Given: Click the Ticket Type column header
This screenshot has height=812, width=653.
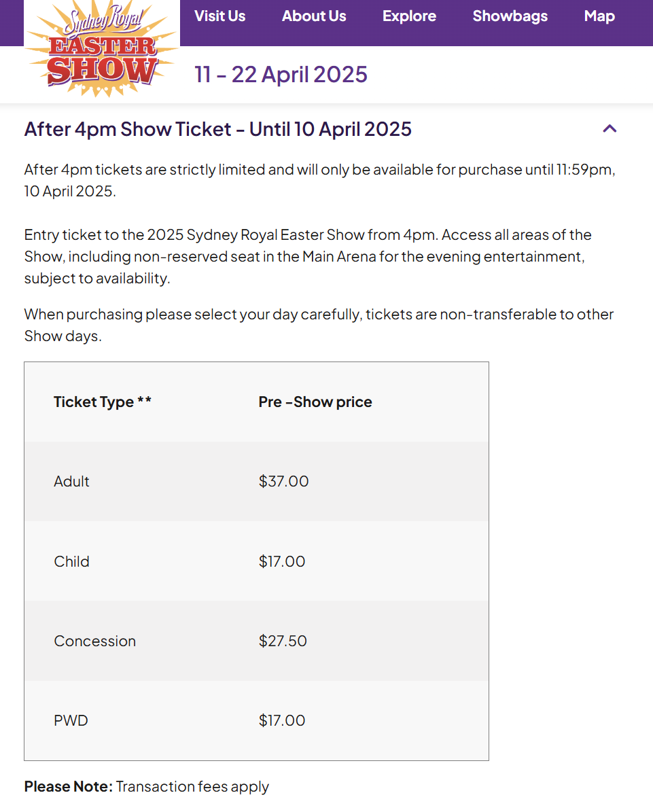Looking at the screenshot, I should (103, 402).
